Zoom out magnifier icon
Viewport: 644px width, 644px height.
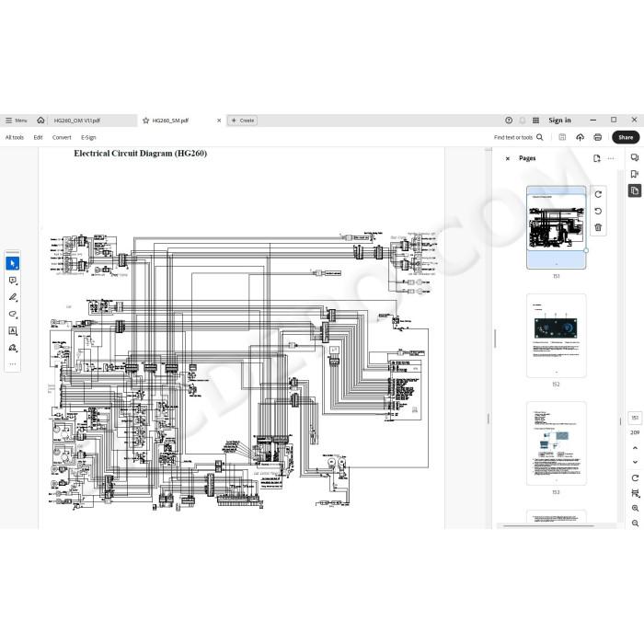coord(635,523)
